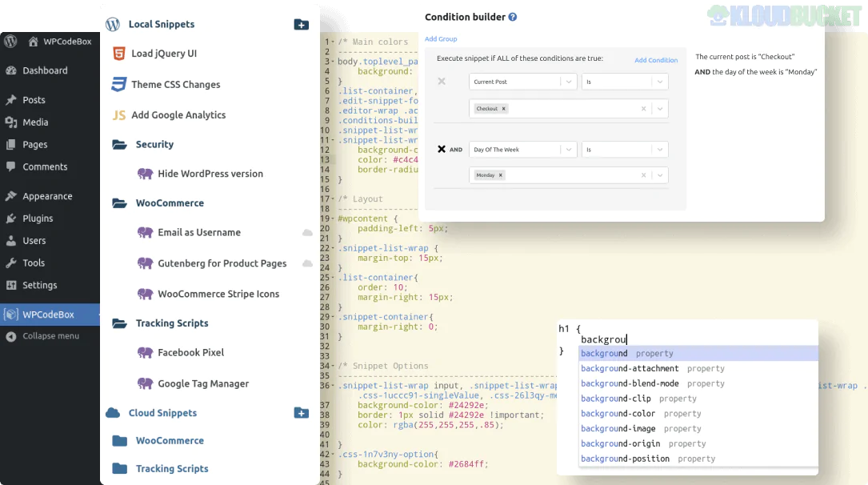Image resolution: width=868 pixels, height=485 pixels.
Task: Add new cloud snippet folder plus icon
Action: [301, 413]
